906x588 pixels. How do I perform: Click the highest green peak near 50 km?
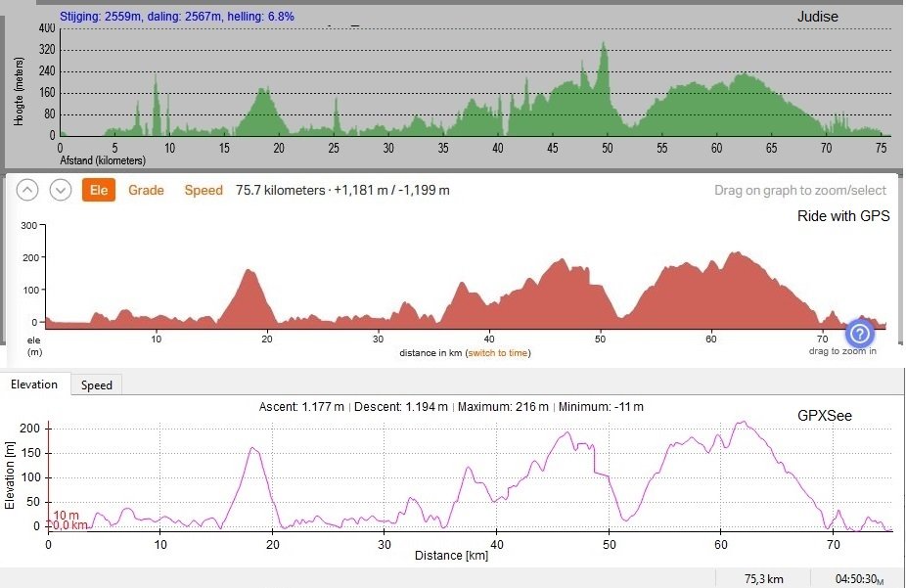click(604, 45)
